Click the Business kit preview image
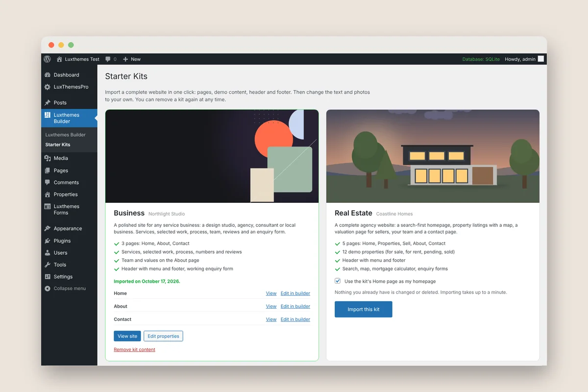 [212, 156]
